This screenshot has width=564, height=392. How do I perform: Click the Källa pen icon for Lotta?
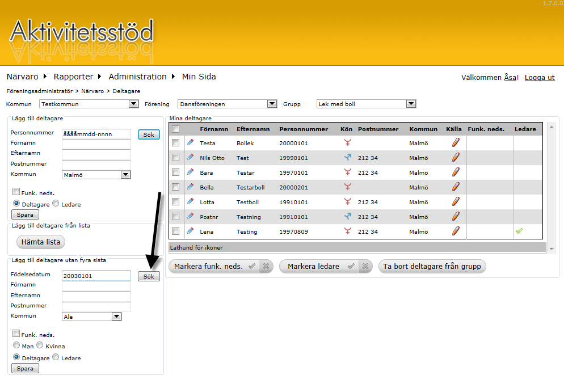pyautogui.click(x=456, y=201)
